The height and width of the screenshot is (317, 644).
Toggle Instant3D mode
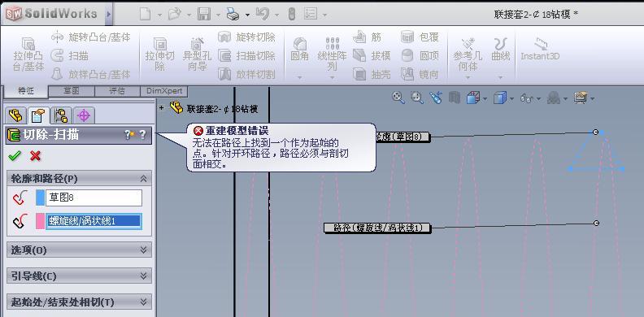click(x=540, y=50)
